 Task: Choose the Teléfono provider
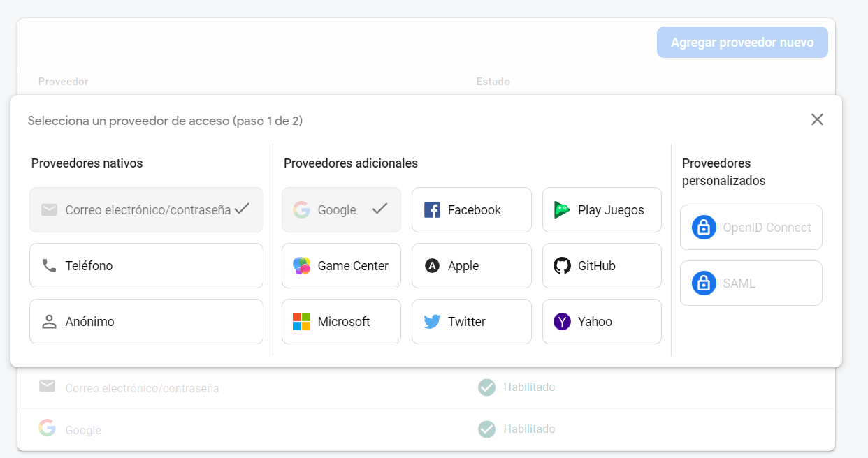146,265
